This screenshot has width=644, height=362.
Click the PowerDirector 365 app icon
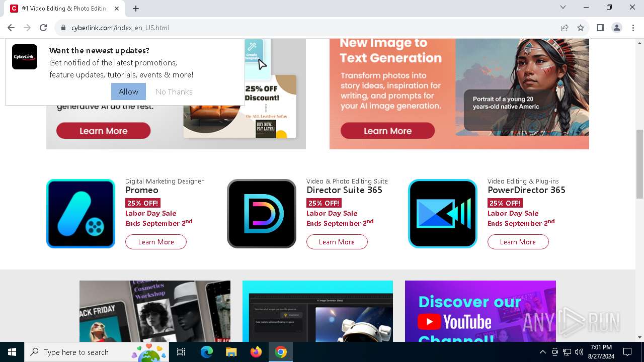coord(443,214)
